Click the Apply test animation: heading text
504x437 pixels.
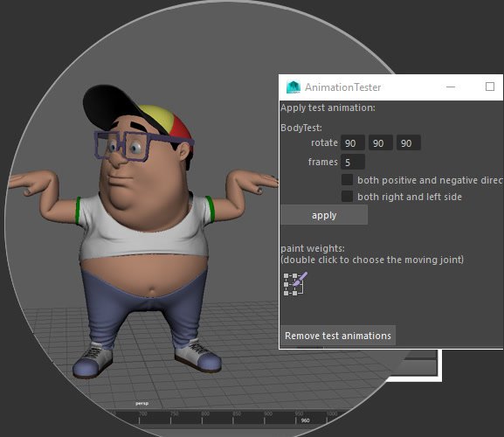point(328,108)
